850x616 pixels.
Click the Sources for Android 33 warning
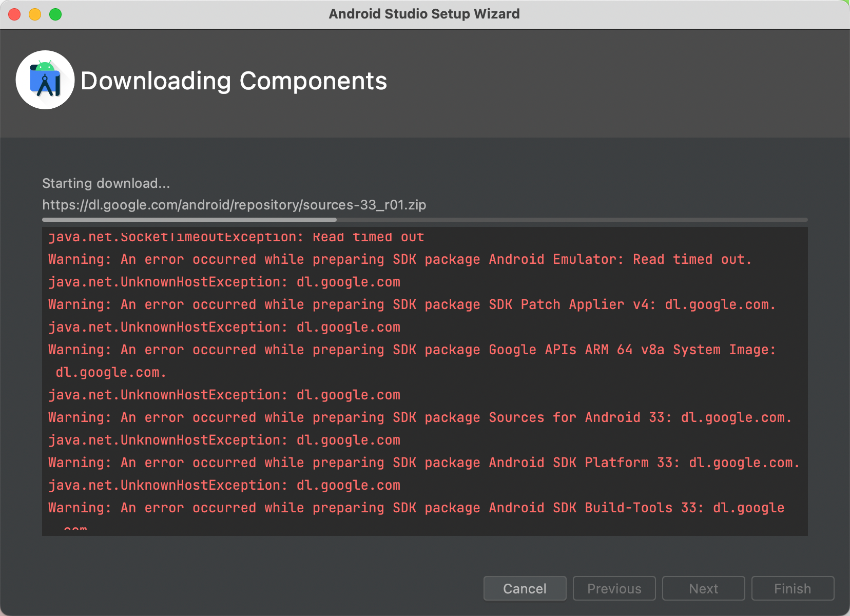[420, 417]
